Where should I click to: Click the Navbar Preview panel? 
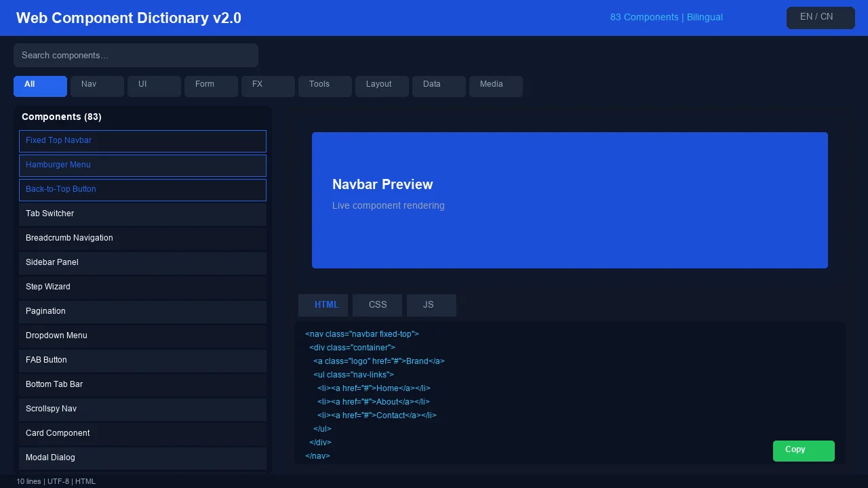570,200
